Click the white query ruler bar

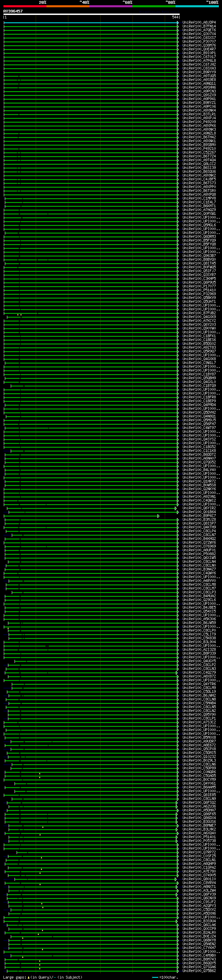(x=92, y=14)
